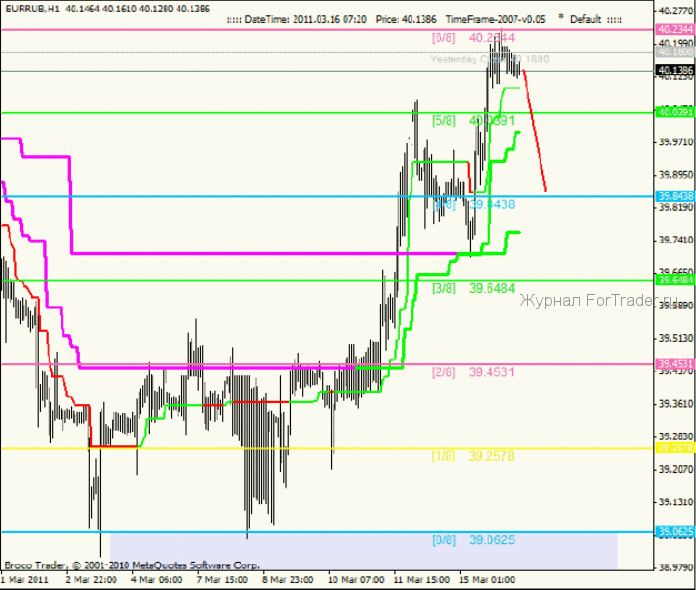Screen dimensions: 696x590
Task: Click the 39.5130 price scale value
Action: pyautogui.click(x=676, y=339)
